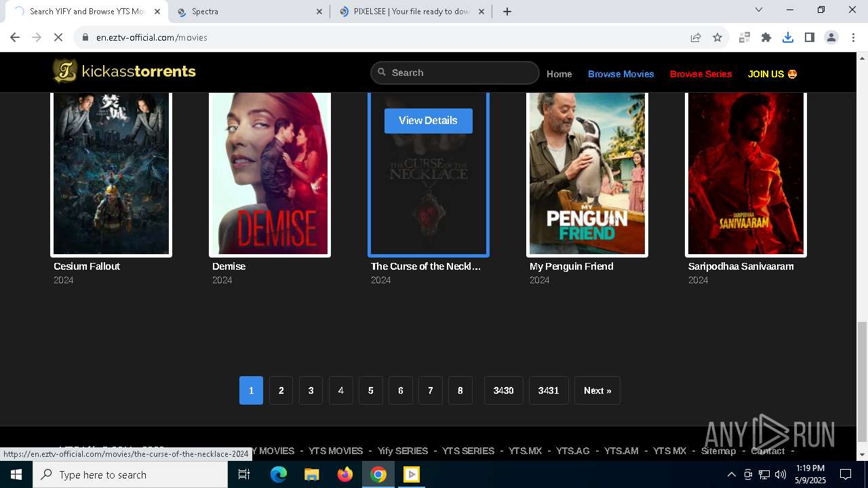Click the magnifier icon in search box
This screenshot has height=488, width=868.
click(x=382, y=73)
